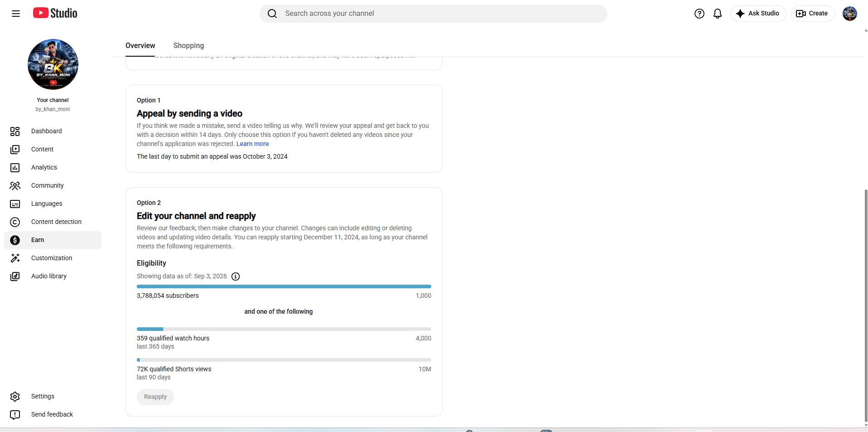Switch to the Overview tab
The height and width of the screenshot is (432, 868).
pyautogui.click(x=140, y=45)
